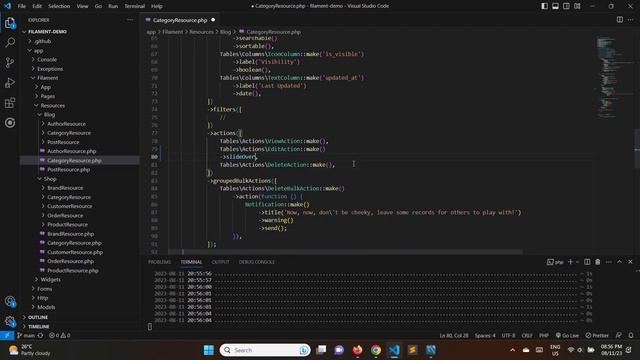Click Spaces: 4 indentation setting
640x360 pixels.
(x=485, y=335)
